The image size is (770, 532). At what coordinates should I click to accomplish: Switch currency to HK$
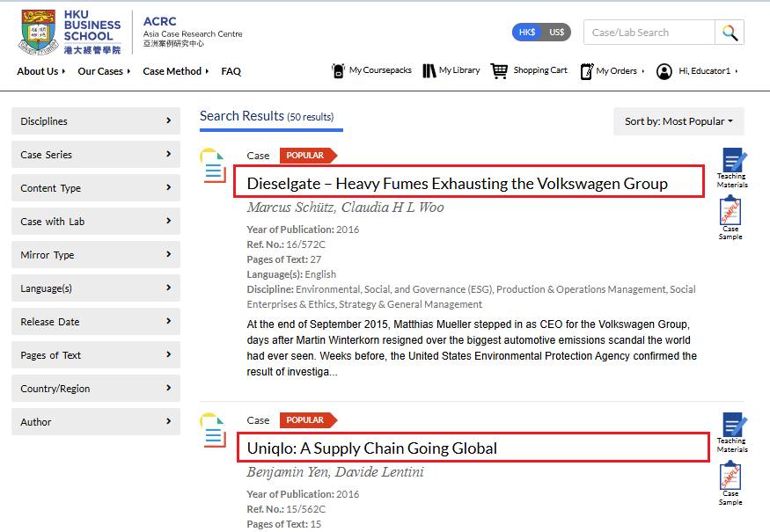click(x=526, y=33)
